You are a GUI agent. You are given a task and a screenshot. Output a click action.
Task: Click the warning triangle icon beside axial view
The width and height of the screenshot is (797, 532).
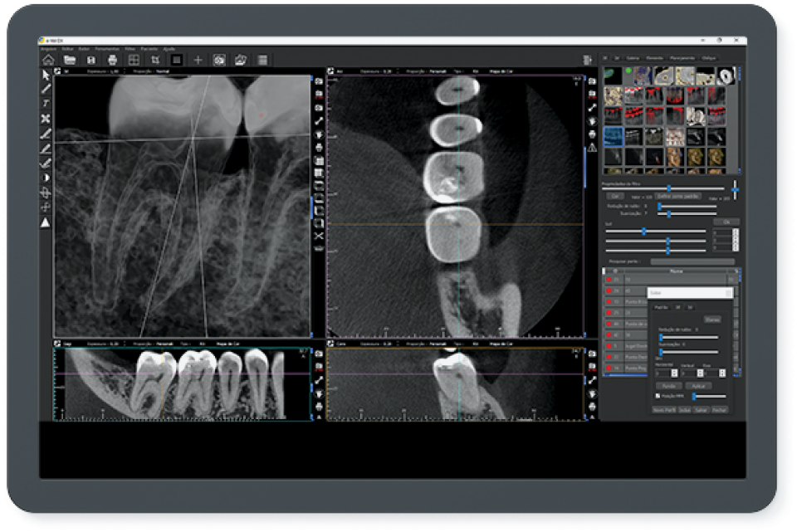[x=592, y=148]
